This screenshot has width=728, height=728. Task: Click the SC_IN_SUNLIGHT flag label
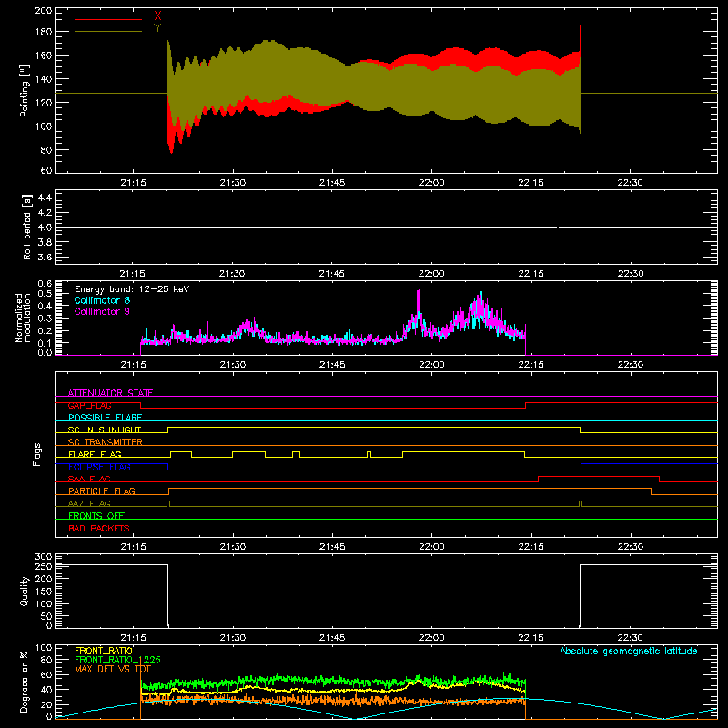pos(105,430)
